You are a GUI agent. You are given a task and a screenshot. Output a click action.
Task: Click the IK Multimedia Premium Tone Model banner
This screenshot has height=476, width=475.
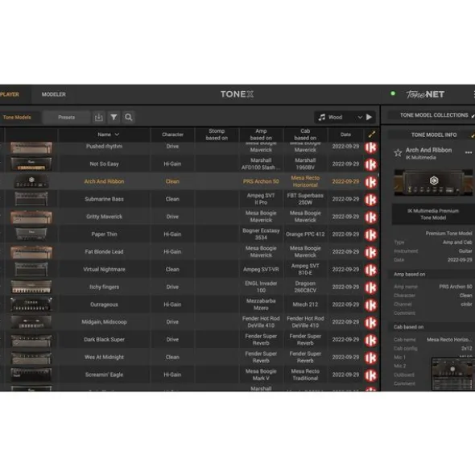click(433, 214)
